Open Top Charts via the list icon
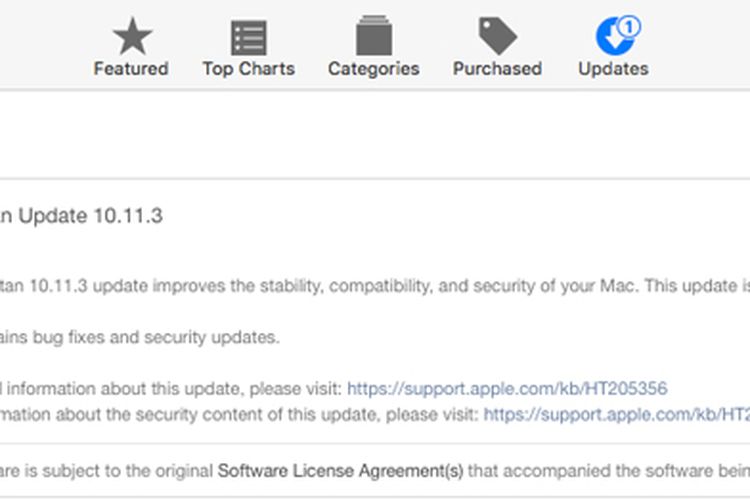 [x=249, y=38]
